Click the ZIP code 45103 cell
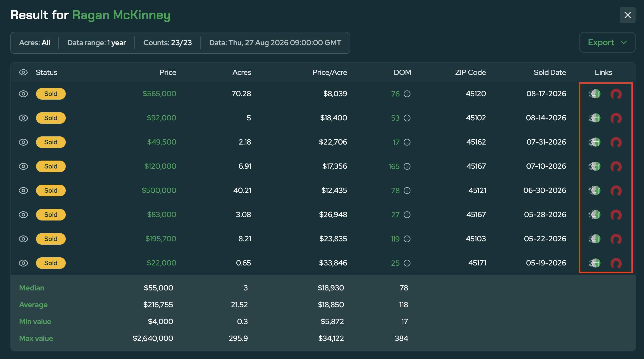Image resolution: width=644 pixels, height=359 pixels. [x=476, y=239]
